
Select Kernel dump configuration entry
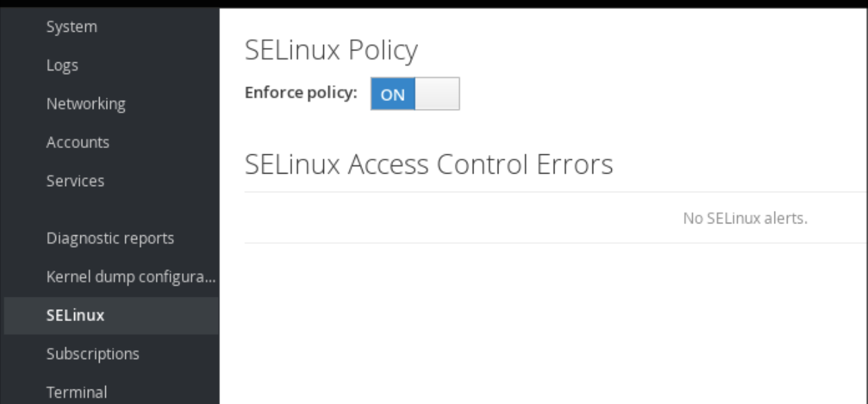click(x=131, y=277)
